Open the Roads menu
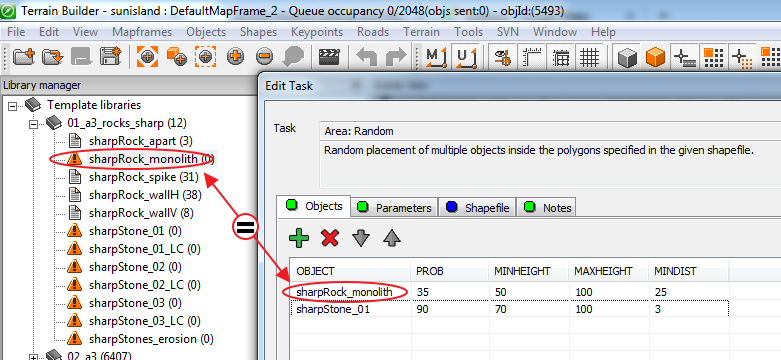781x360 pixels. pyautogui.click(x=373, y=32)
